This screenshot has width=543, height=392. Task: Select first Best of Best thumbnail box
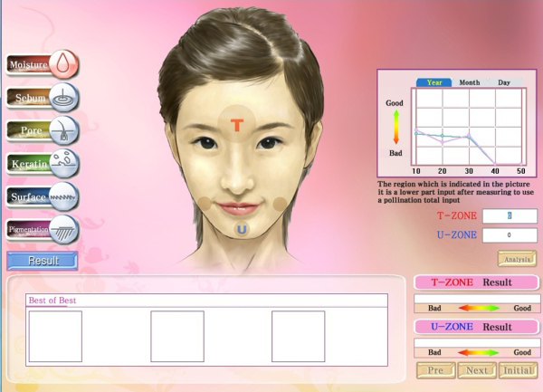click(x=55, y=336)
